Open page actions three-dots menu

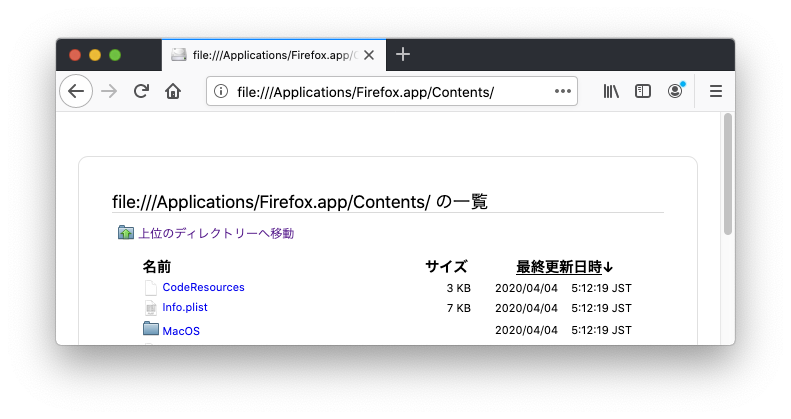pyautogui.click(x=562, y=92)
